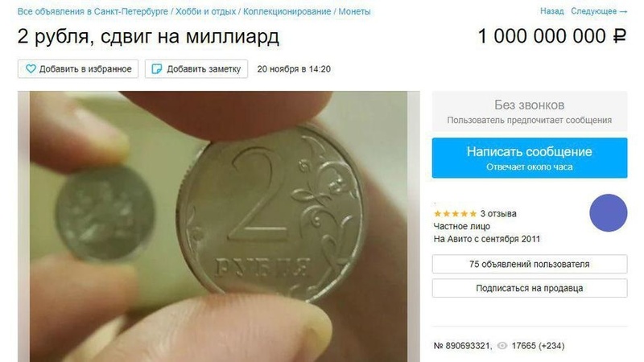Image resolution: width=644 pixels, height=362 pixels.
Task: Click the five-star seller rating
Action: tap(455, 214)
